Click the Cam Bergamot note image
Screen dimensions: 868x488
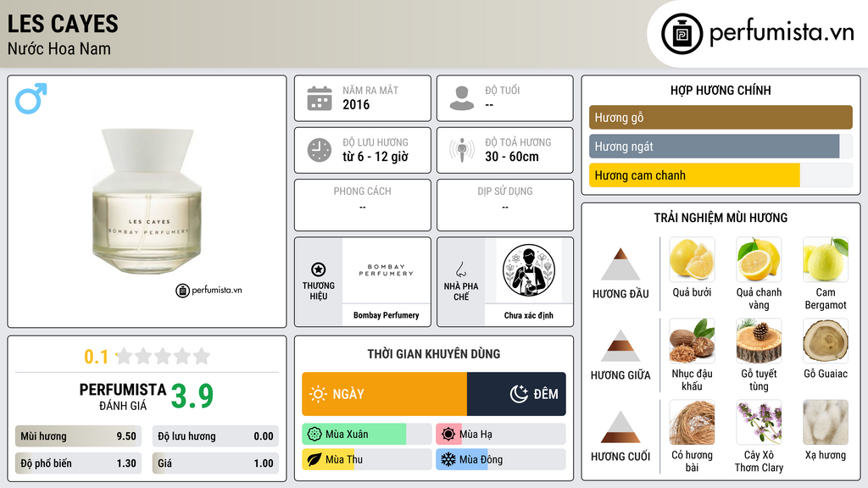click(x=826, y=259)
